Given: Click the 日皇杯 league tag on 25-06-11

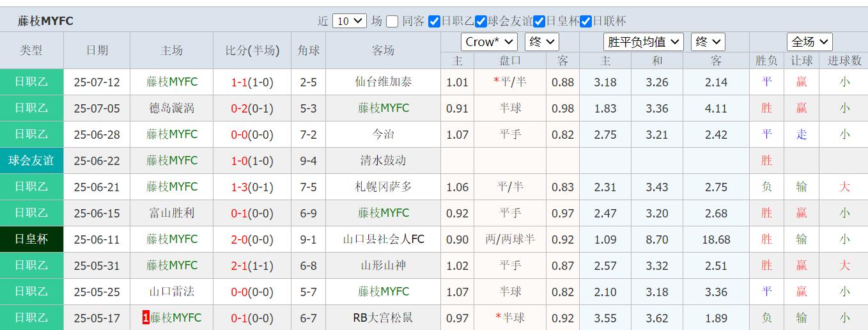Looking at the screenshot, I should click(x=31, y=239).
